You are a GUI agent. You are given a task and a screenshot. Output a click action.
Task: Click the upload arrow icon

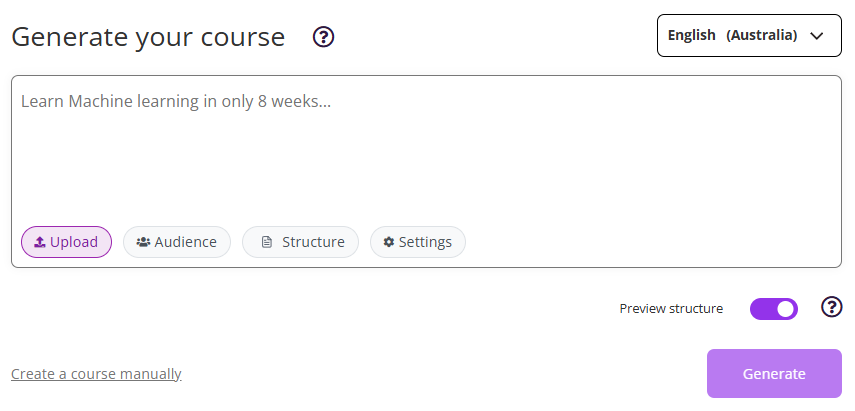40,242
